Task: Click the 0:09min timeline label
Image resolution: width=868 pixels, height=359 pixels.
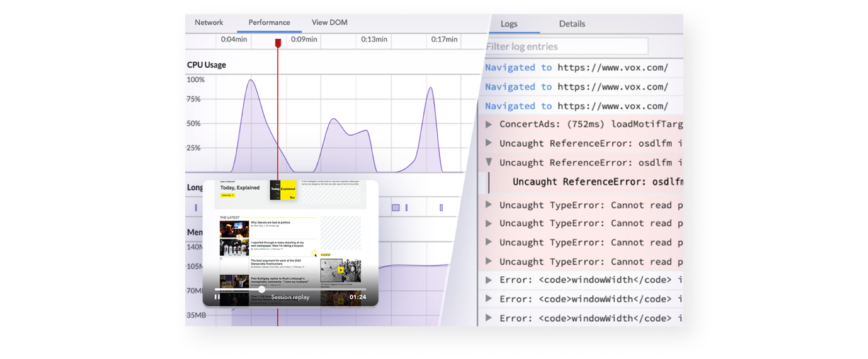Action: (x=304, y=39)
